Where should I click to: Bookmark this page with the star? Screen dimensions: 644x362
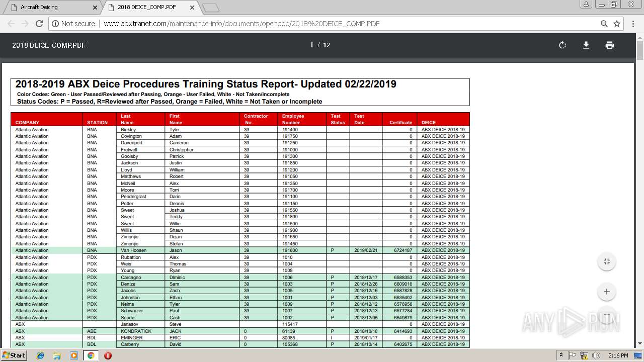tap(617, 24)
